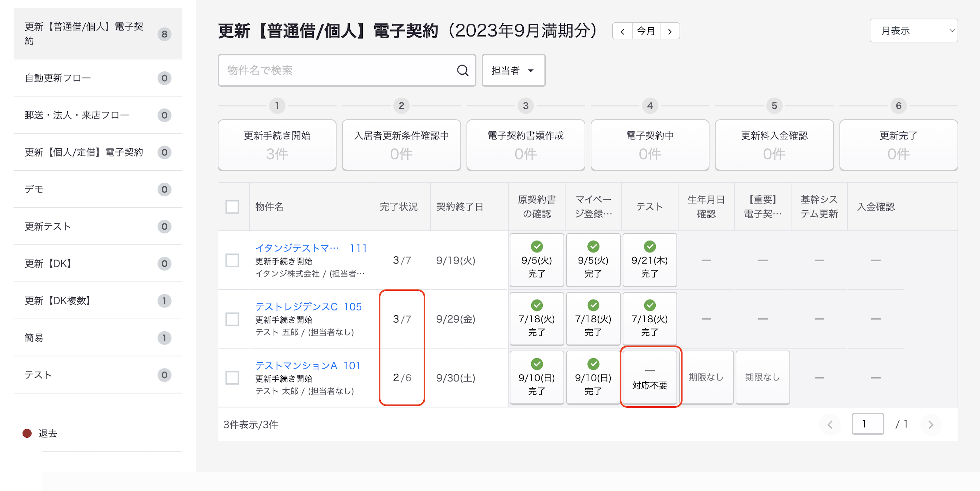Open イタンジテストマ… 111 property link
The width and height of the screenshot is (980, 491).
coord(311,248)
